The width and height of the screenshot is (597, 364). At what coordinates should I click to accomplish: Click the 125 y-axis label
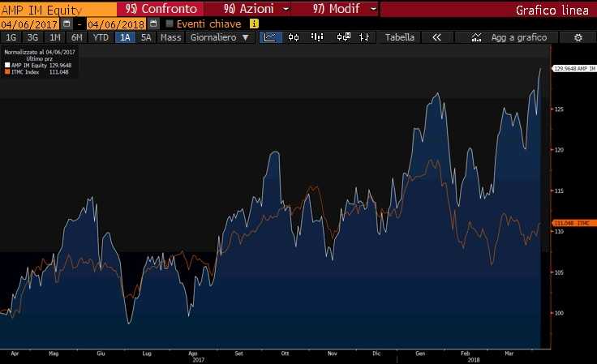pos(559,109)
